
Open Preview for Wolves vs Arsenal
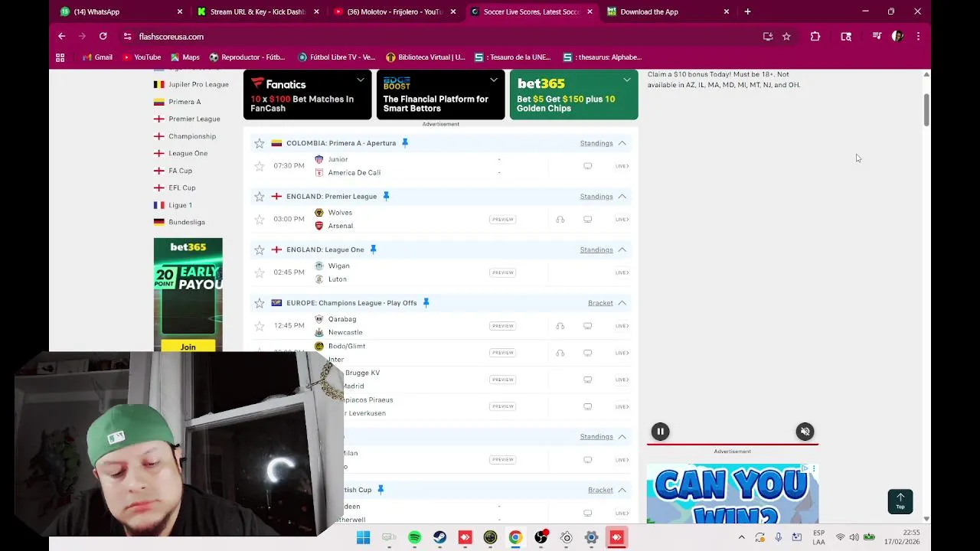(503, 220)
